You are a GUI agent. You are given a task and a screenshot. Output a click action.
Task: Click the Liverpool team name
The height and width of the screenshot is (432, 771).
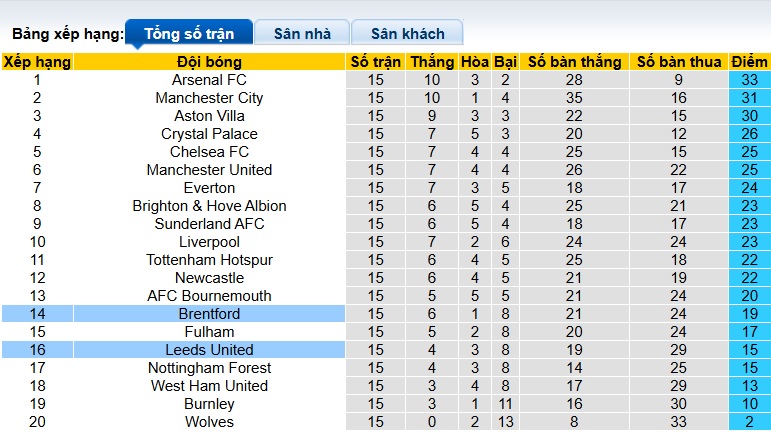click(x=209, y=242)
